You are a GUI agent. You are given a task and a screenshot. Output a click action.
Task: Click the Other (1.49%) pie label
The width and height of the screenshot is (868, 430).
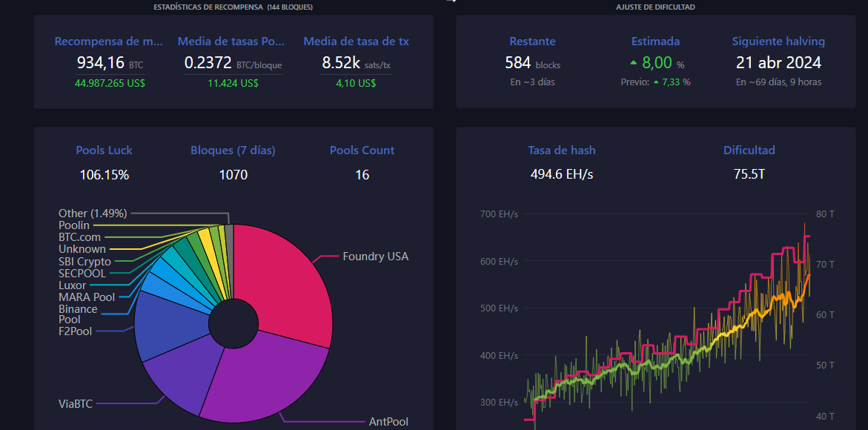pos(93,213)
